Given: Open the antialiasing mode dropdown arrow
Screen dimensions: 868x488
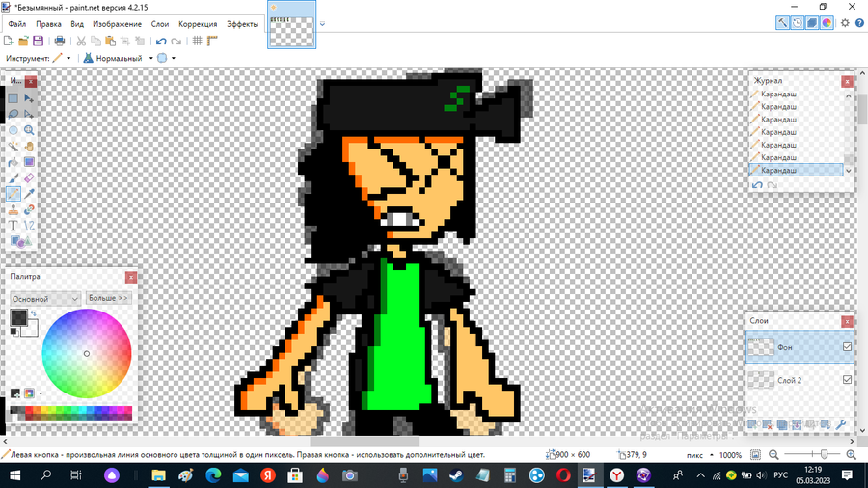Looking at the screenshot, I should (174, 58).
